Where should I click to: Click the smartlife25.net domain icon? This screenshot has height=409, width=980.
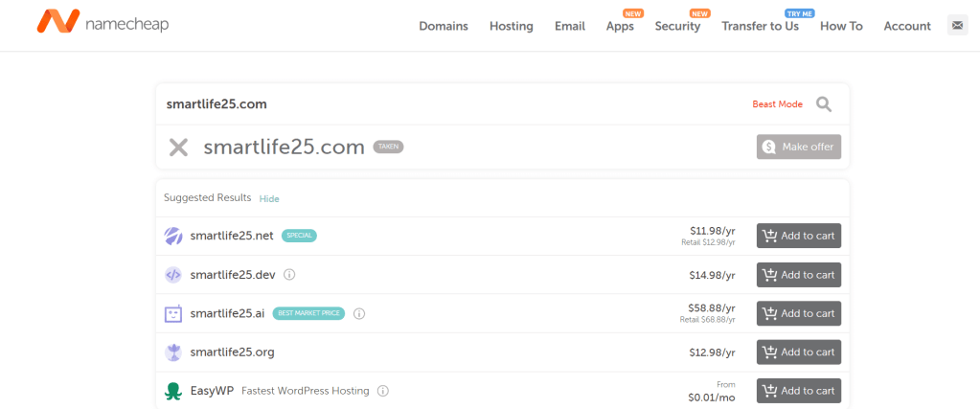pyautogui.click(x=173, y=236)
